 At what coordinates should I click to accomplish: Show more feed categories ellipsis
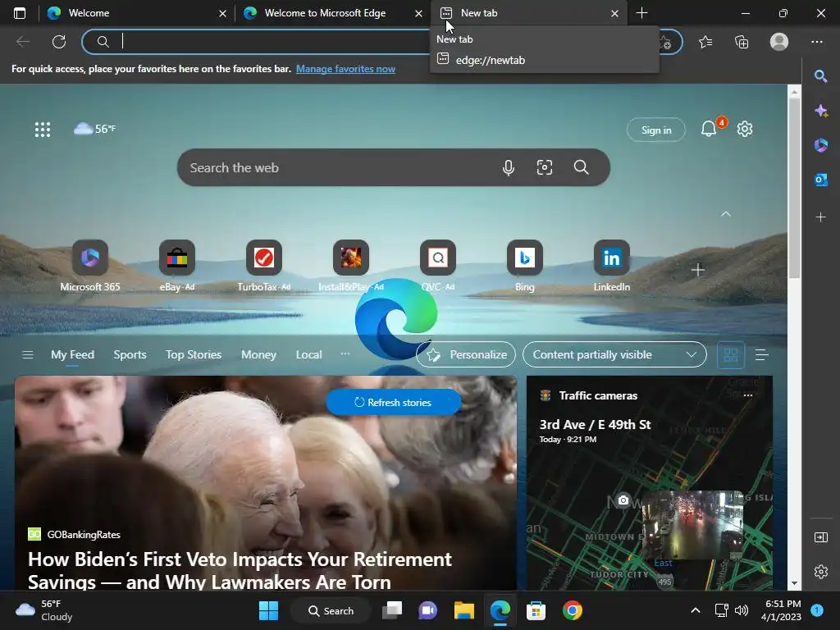point(345,354)
